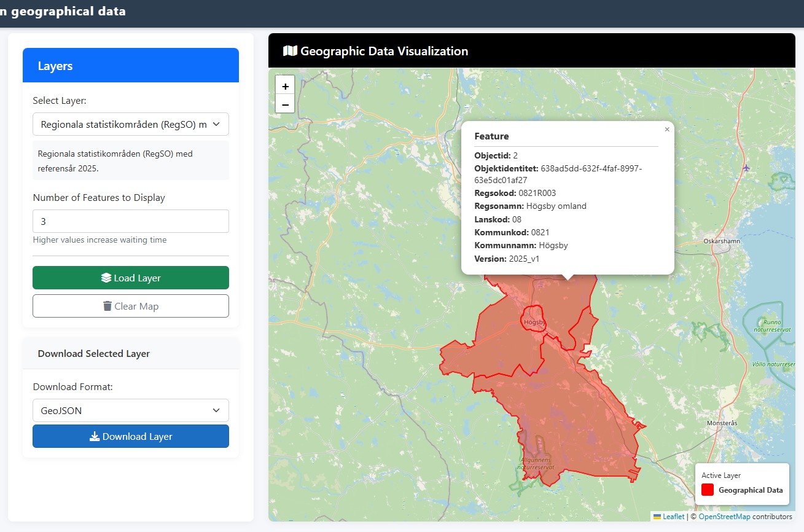Click the Number of Features input field

131,221
